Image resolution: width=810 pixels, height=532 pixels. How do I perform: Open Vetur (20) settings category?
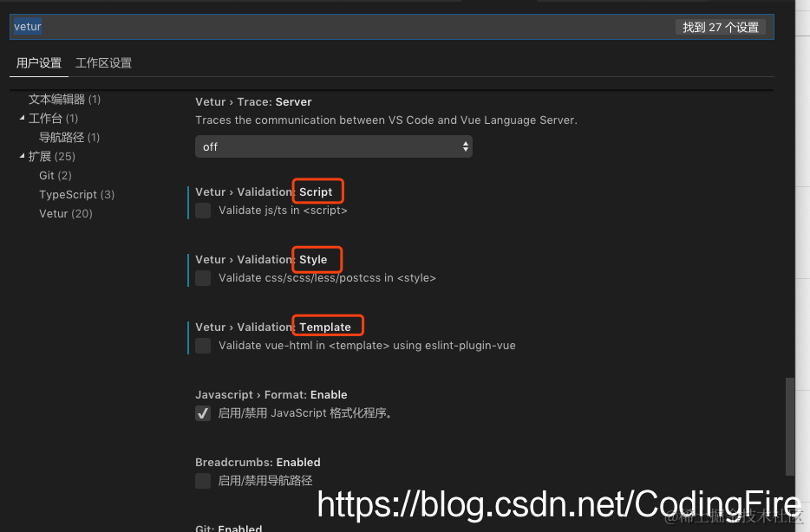66,214
